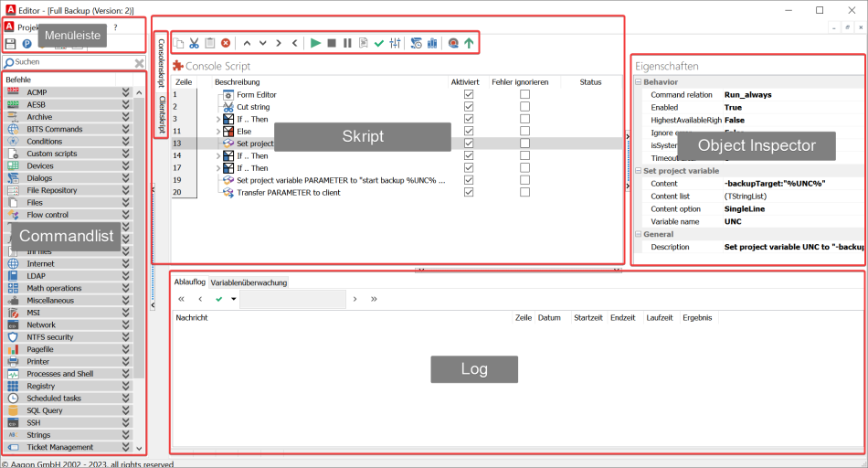The width and height of the screenshot is (868, 468).
Task: Click the Paste clipboard toolbar icon
Action: tap(210, 43)
